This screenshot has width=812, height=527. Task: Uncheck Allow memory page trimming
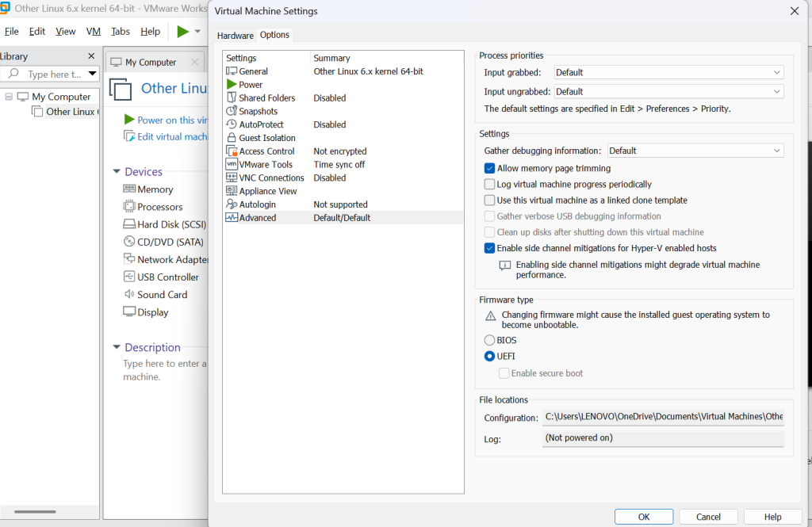490,168
